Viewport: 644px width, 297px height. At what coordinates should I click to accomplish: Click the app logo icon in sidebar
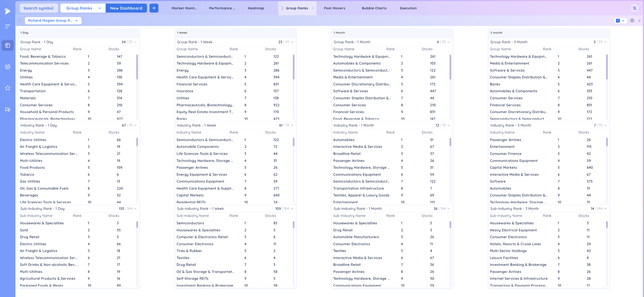tap(8, 11)
